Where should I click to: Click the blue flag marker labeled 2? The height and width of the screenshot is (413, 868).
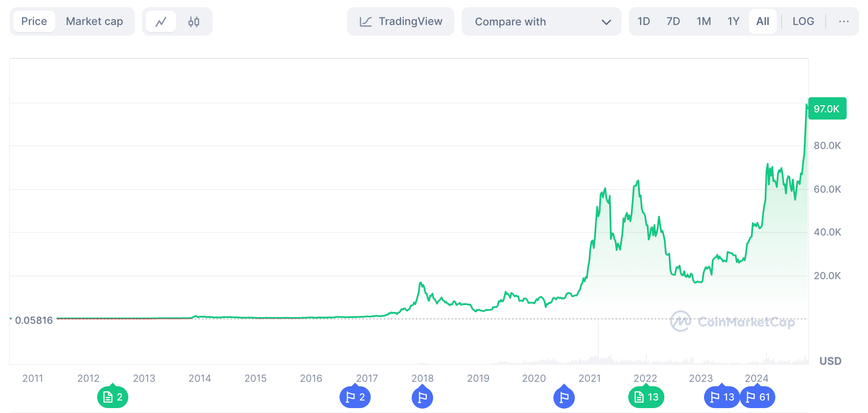tap(355, 397)
